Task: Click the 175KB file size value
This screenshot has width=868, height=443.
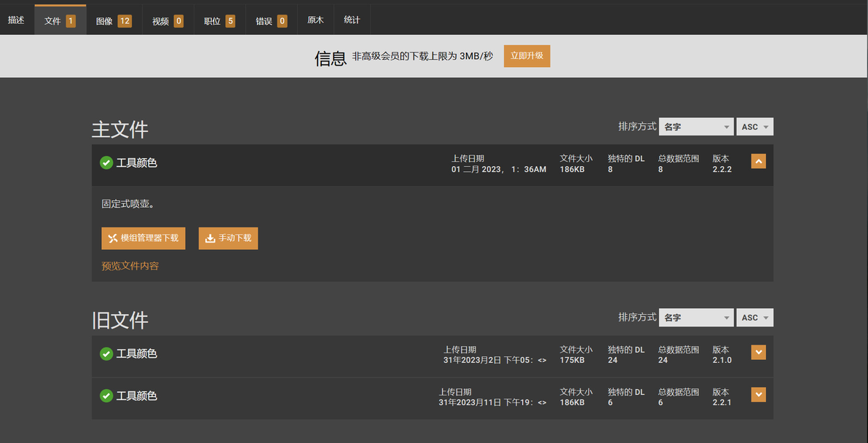Action: tap(572, 360)
